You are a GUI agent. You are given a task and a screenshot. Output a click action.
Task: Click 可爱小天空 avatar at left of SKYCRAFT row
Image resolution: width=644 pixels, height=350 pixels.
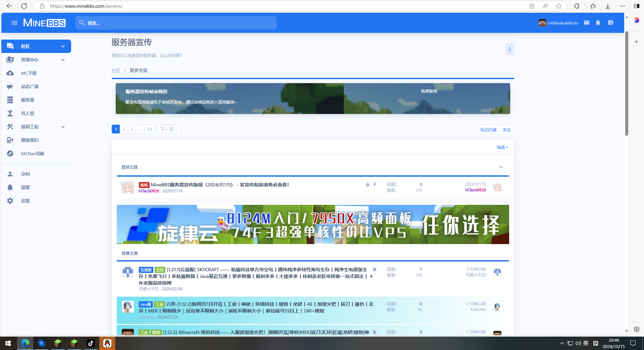(x=127, y=272)
